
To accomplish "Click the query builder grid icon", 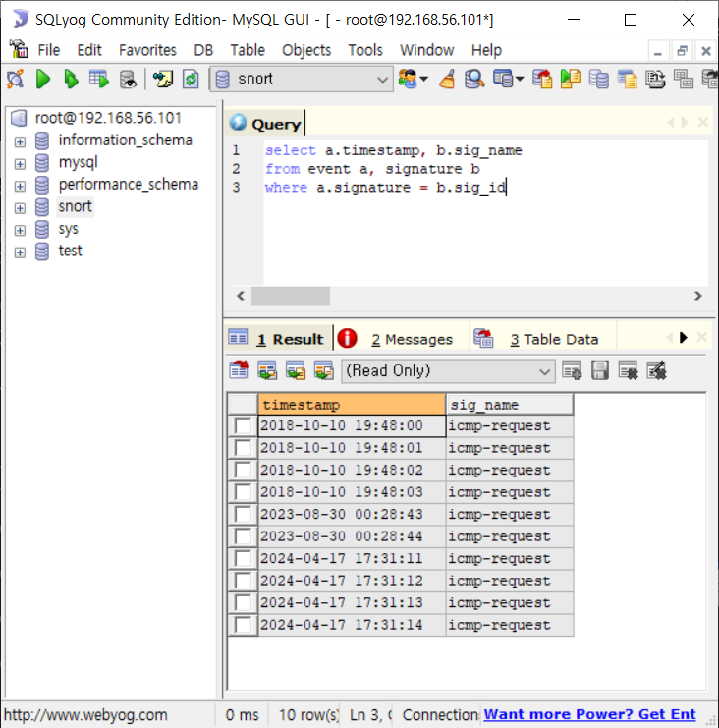I will pos(684,79).
